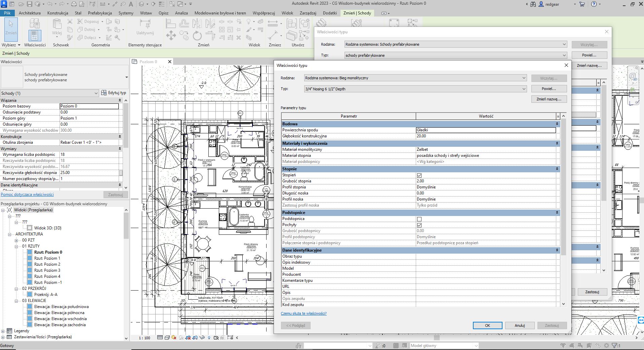Click the Text tool icon in quick access toolbar
Image resolution: width=644 pixels, height=350 pixels.
pos(131,4)
